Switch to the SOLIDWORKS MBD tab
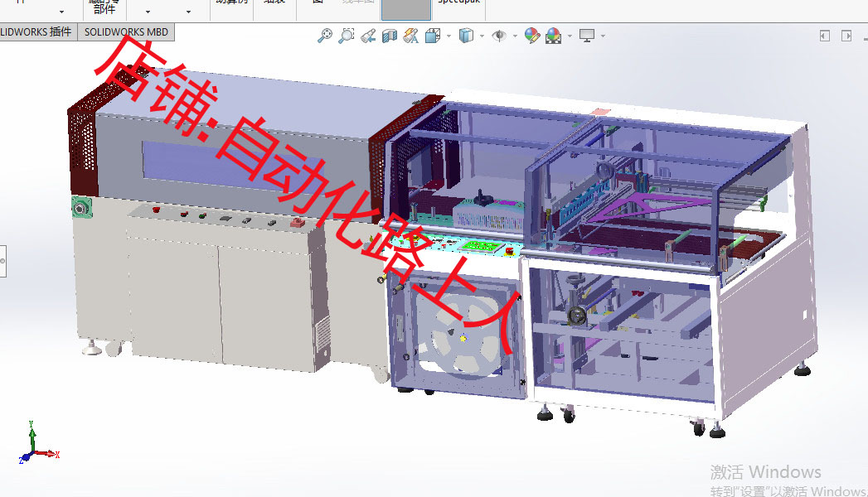 point(126,32)
